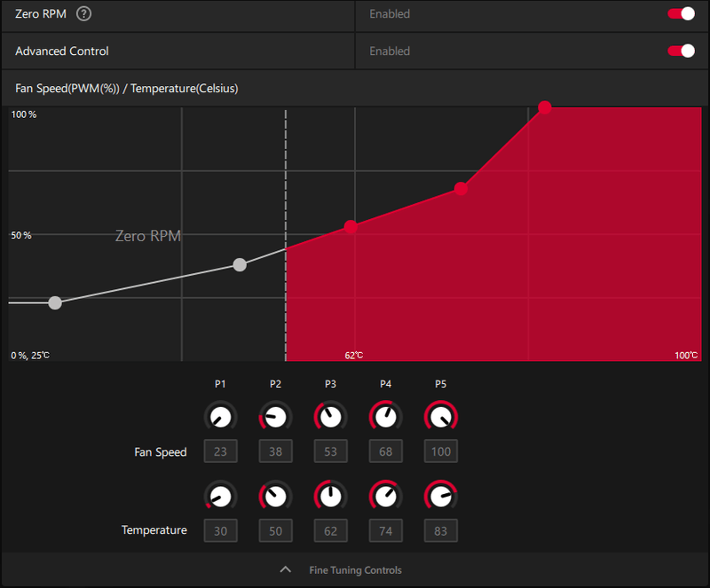
Task: Click the P2 column header
Action: (275, 384)
